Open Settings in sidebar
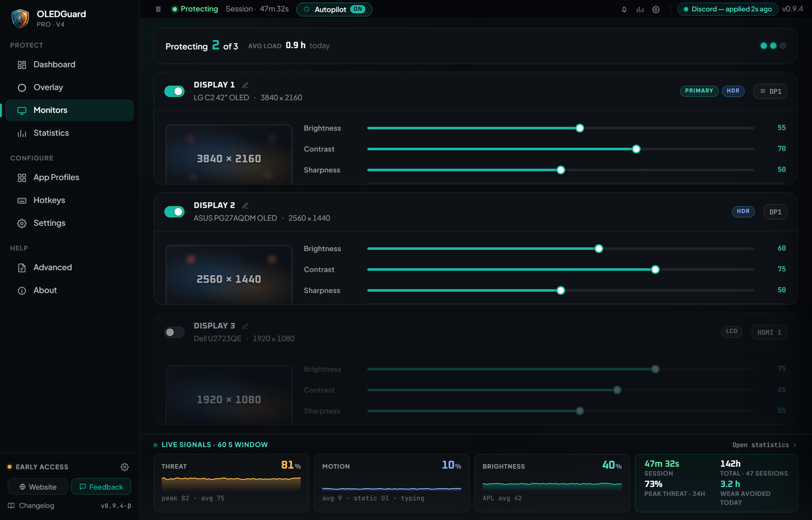The height and width of the screenshot is (520, 812). [69, 223]
